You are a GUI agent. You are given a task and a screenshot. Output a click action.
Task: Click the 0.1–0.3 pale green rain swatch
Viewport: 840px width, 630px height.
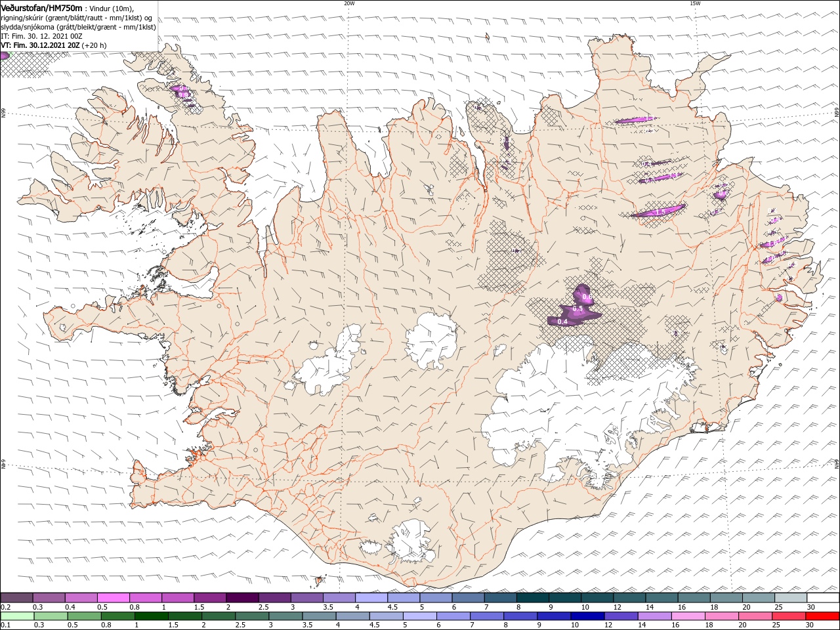[x=17, y=616]
